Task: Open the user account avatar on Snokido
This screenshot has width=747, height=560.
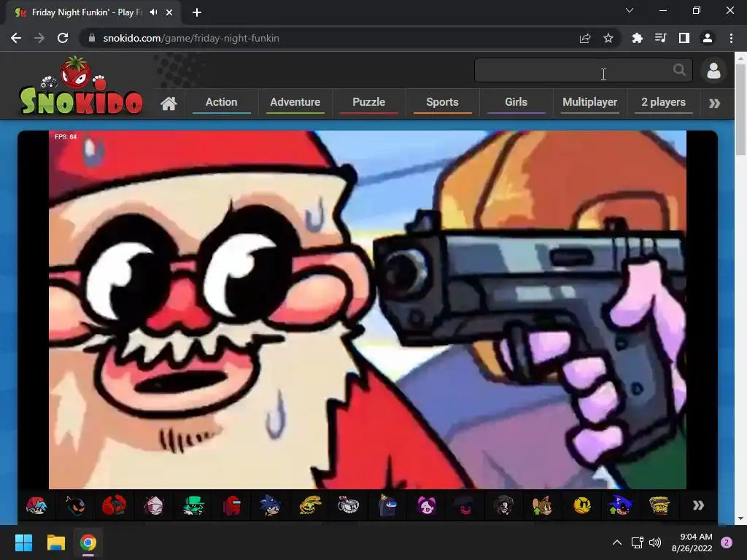Action: coord(713,71)
